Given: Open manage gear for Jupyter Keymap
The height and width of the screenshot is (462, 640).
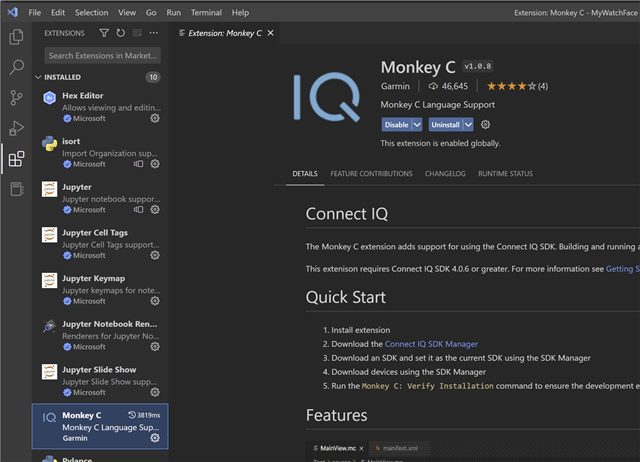Looking at the screenshot, I should [155, 301].
